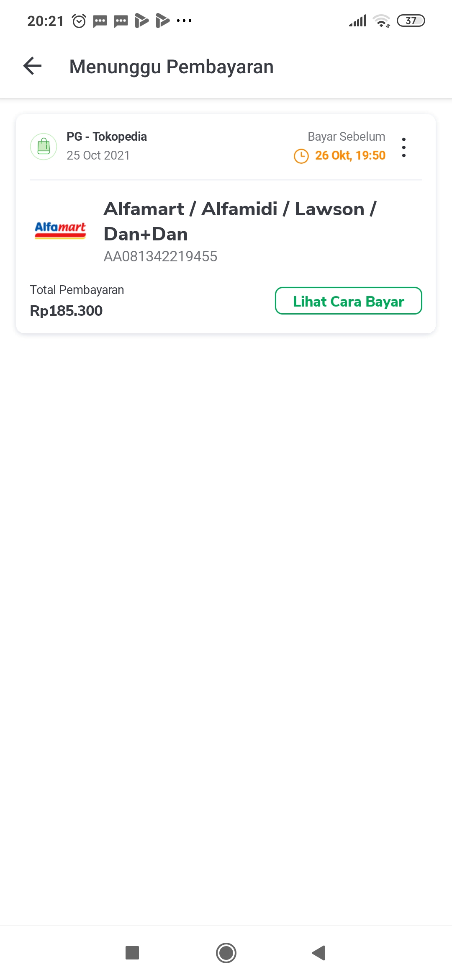Viewport: 452px width, 980px height.
Task: Tap the first Play Store notification icon
Action: (141, 21)
